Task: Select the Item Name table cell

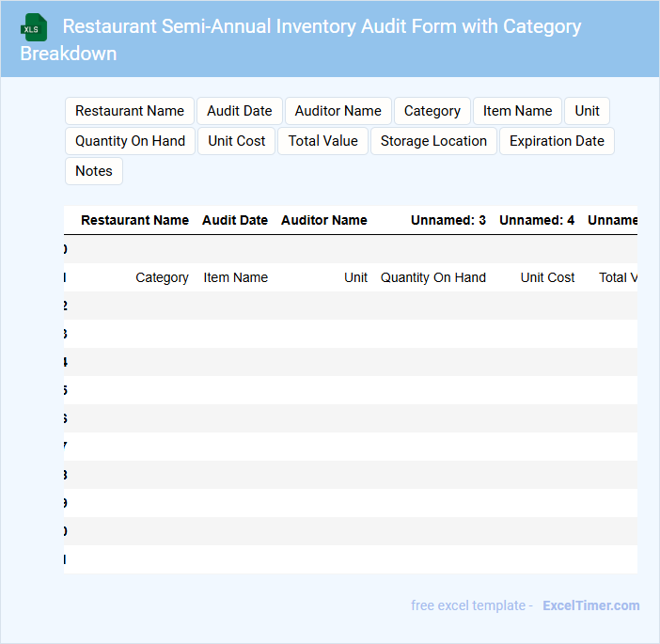Action: tap(236, 277)
